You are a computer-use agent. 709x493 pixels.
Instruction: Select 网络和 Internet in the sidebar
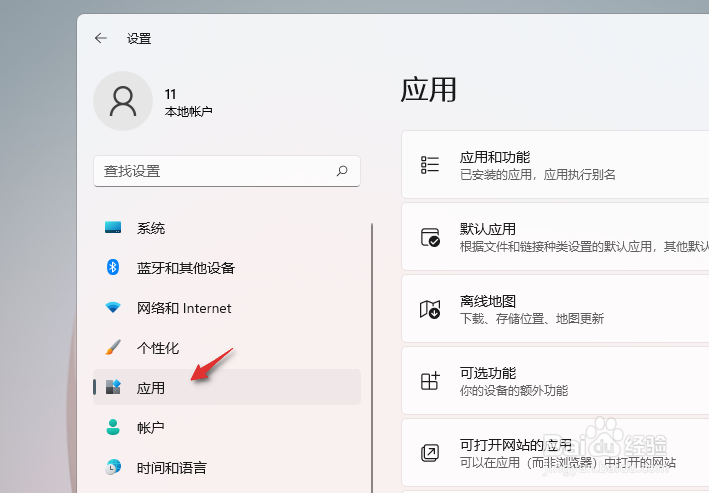point(227,308)
